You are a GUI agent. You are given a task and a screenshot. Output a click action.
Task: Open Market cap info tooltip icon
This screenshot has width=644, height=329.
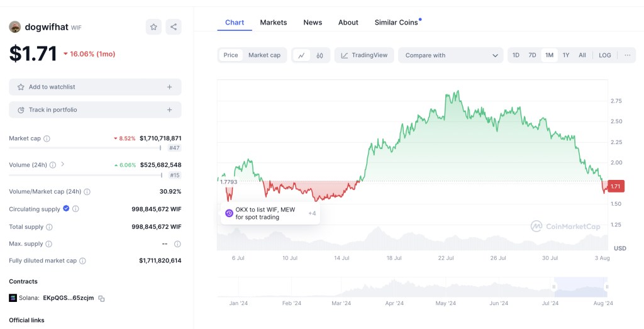click(x=47, y=139)
